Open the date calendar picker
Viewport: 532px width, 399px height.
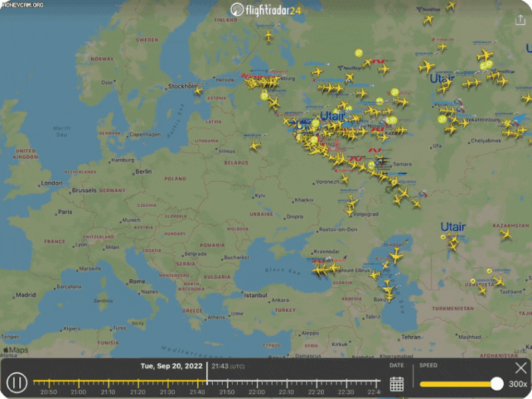pyautogui.click(x=396, y=384)
